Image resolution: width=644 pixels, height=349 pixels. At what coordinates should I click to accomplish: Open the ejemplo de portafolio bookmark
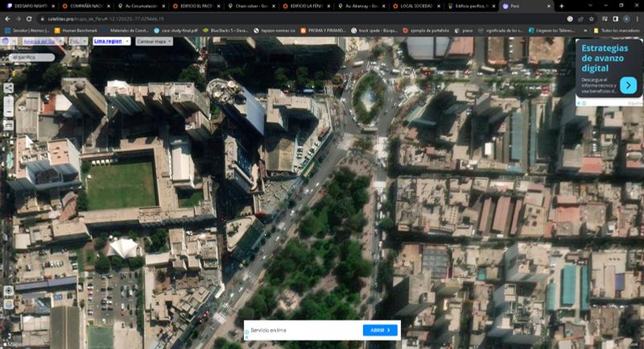coord(427,31)
